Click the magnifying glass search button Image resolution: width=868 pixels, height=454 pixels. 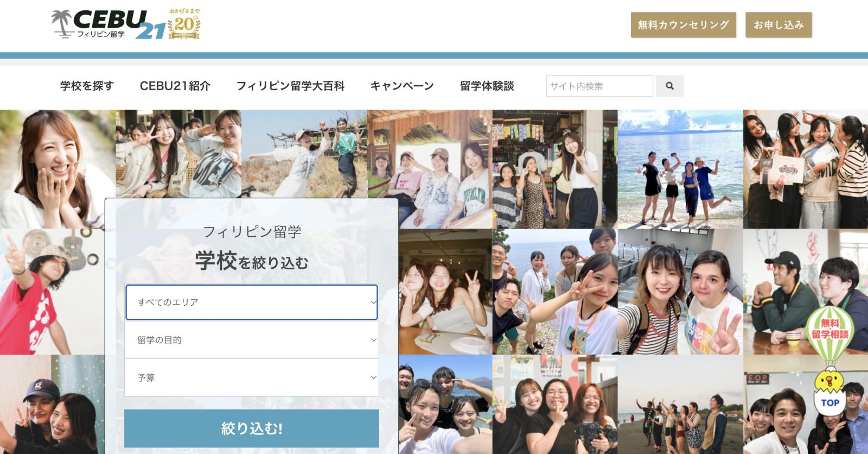[x=669, y=86]
